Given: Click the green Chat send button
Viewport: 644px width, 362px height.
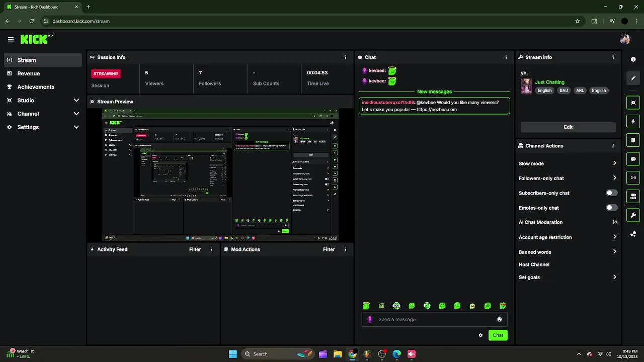Looking at the screenshot, I should tap(498, 335).
